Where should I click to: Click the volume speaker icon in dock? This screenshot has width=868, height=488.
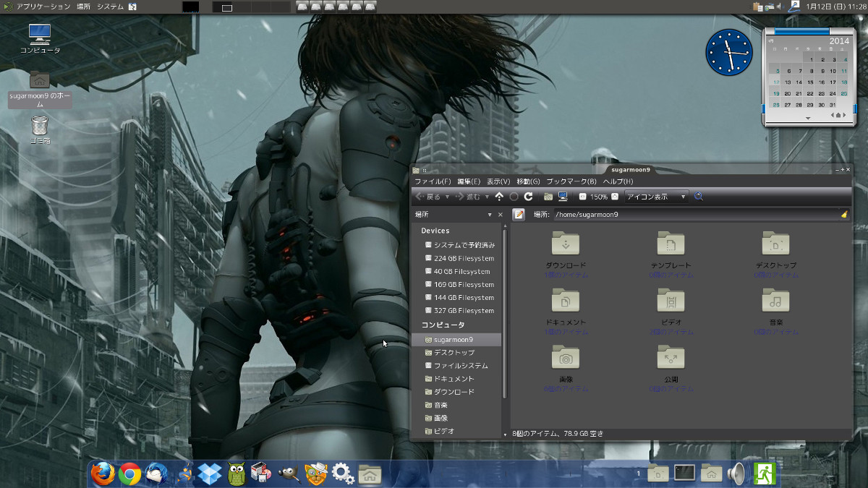736,474
